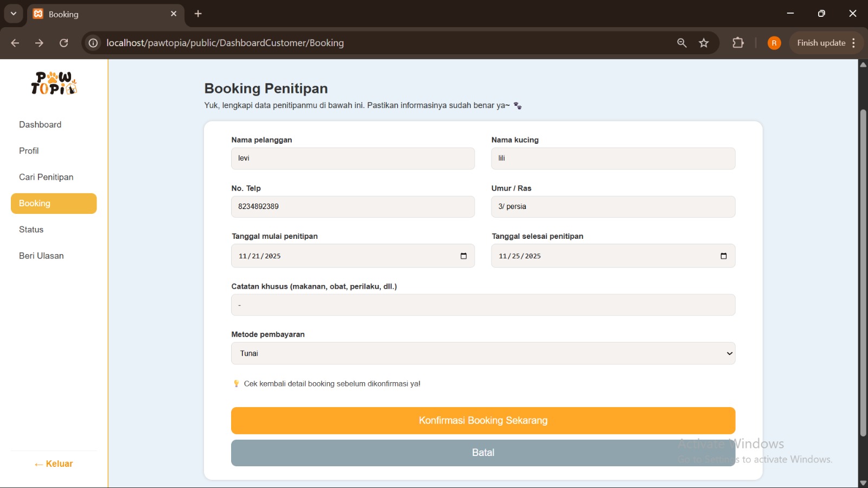Screen dimensions: 868x488
Task: Reload the Booking page
Action: point(64,43)
